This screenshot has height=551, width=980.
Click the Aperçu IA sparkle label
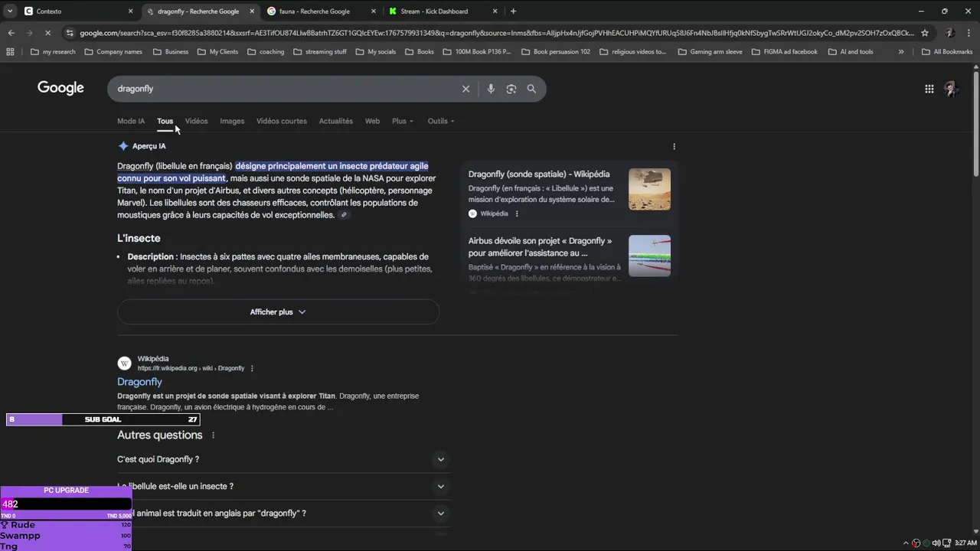(142, 146)
